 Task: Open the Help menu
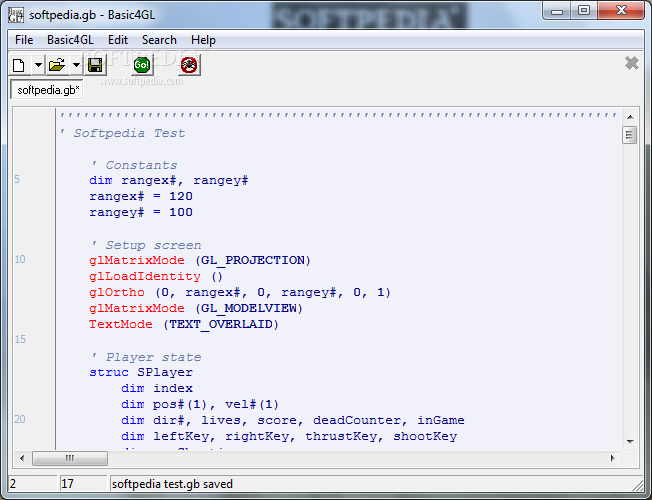203,40
